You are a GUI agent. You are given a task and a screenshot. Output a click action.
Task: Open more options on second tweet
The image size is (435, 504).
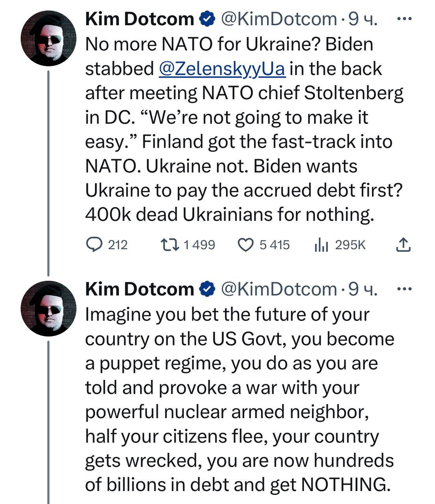point(404,289)
